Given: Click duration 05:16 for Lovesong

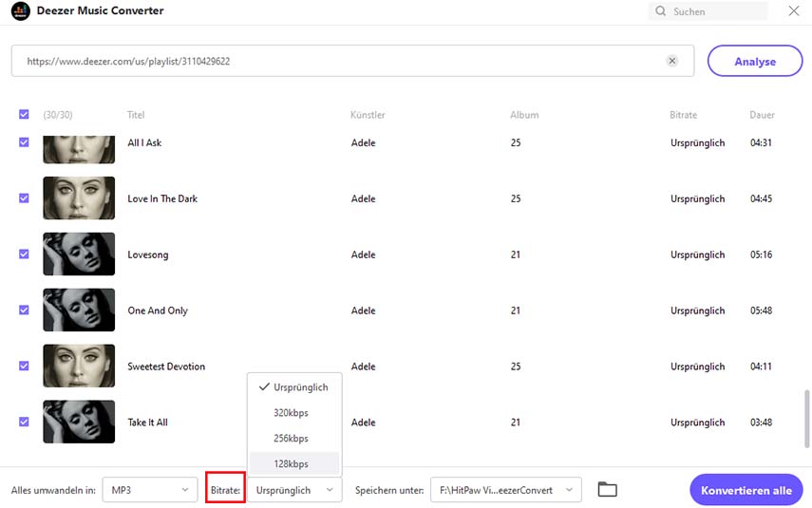Looking at the screenshot, I should 761,254.
